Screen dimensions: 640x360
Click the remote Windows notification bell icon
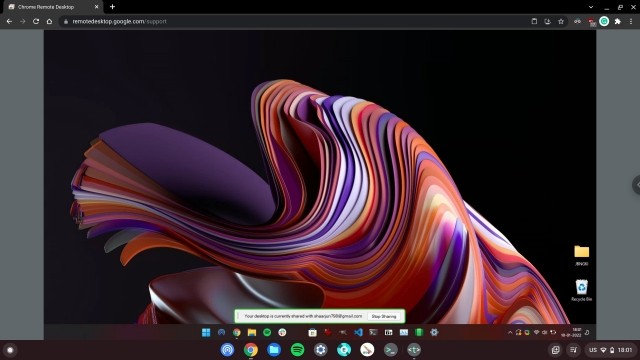[587, 332]
